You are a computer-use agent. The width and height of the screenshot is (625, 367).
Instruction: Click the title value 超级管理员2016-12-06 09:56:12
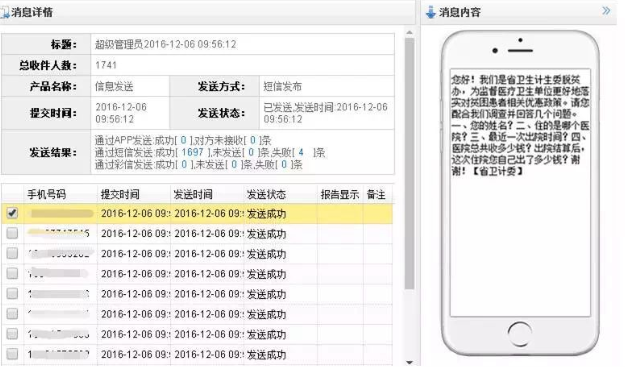(x=165, y=44)
